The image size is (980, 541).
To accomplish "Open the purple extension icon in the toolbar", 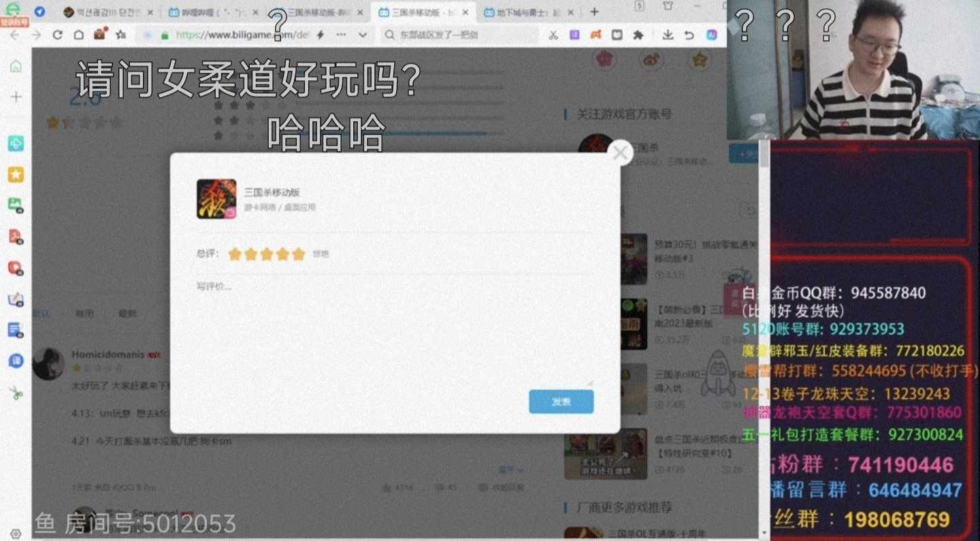I will (574, 35).
